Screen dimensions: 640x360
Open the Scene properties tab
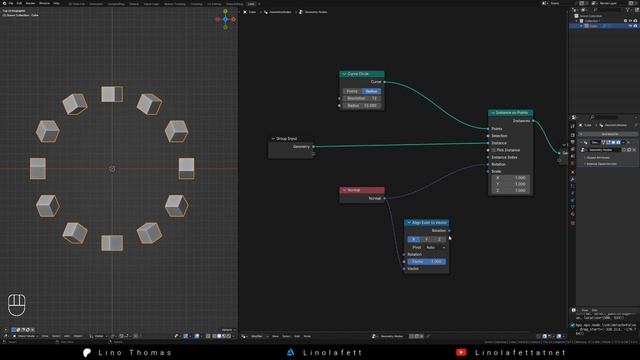click(x=573, y=156)
